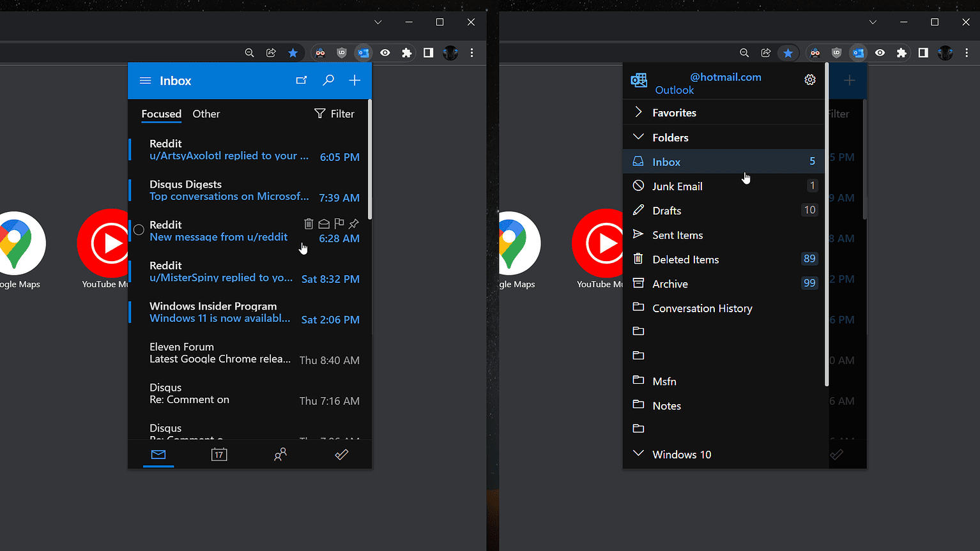
Task: Open Outlook settings with the gear icon
Action: (809, 80)
